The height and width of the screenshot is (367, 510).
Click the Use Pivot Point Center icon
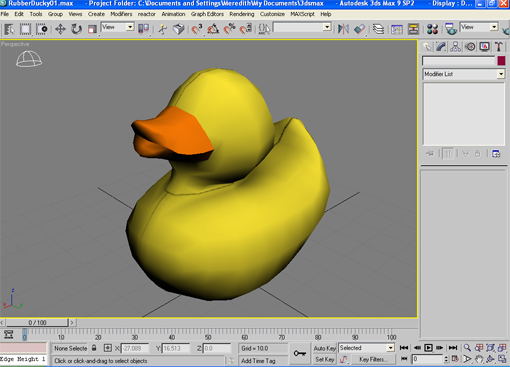point(144,29)
